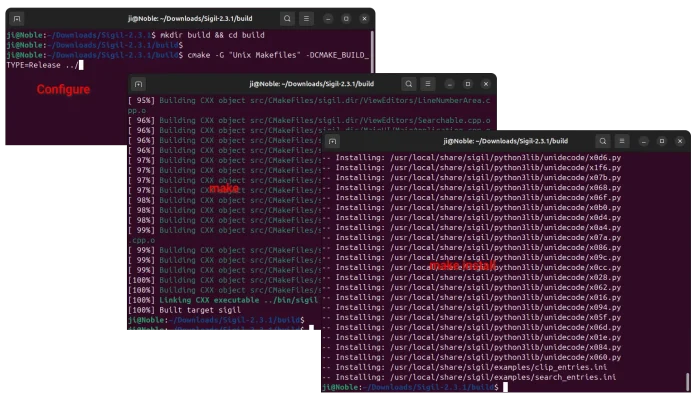Click the x0a4.py installing line
Screen dimensions: 700x397
tap(471, 227)
